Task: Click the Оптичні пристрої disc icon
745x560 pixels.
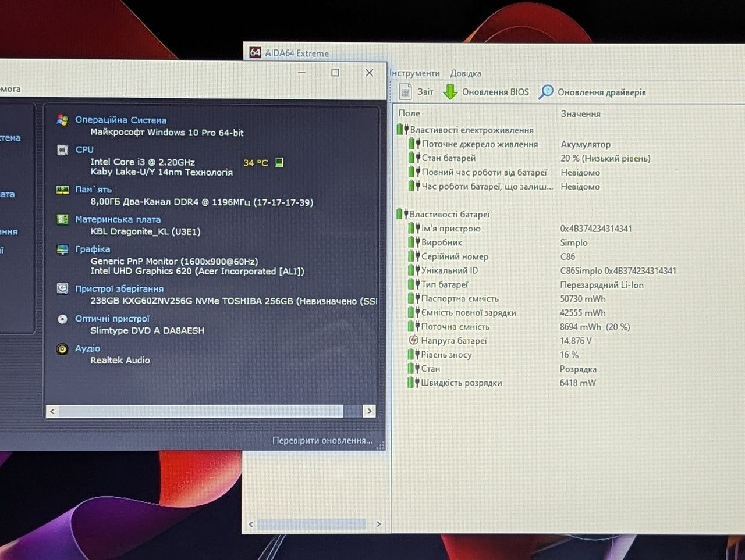Action: [62, 319]
